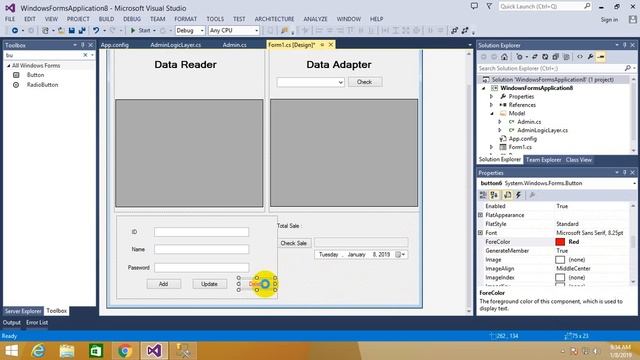Screen dimensions: 640x360
Task: Collapse the All Windows Forms group
Action: 8,66
